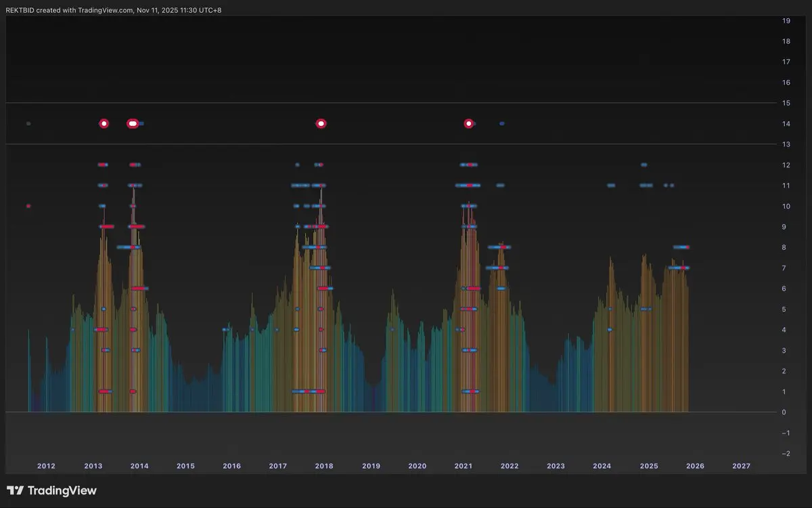
Task: Click the grey dot at level 14 near 2012
Action: [x=28, y=123]
